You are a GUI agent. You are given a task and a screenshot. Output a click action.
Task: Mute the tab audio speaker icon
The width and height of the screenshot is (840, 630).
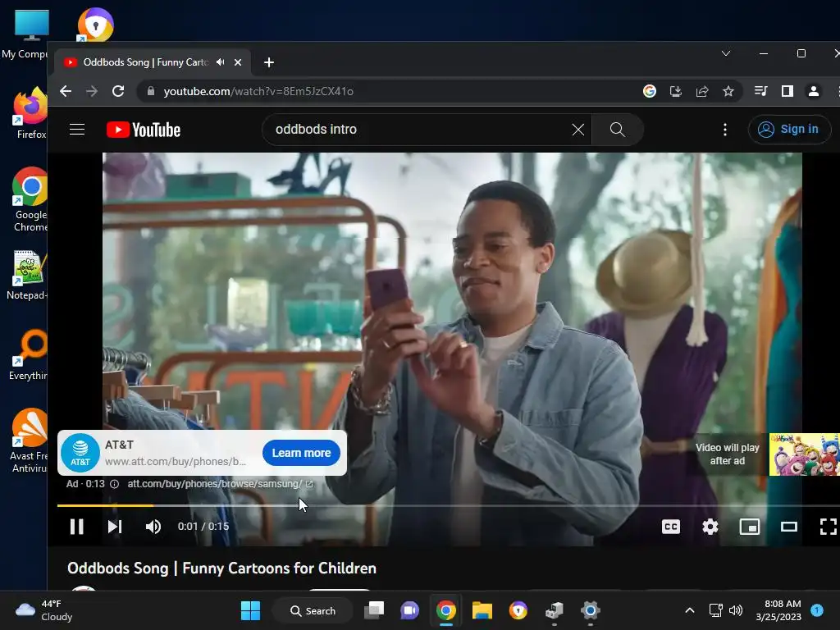tap(220, 62)
